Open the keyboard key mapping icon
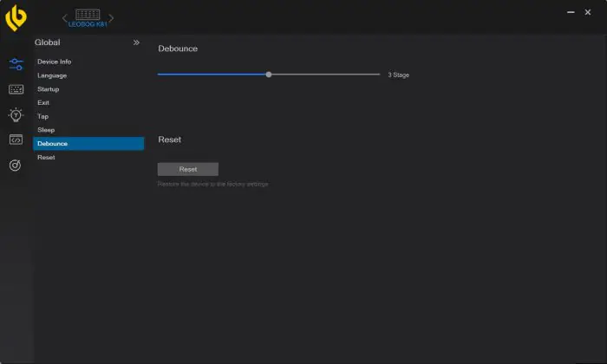Screen dimensions: 607x364 [16, 90]
